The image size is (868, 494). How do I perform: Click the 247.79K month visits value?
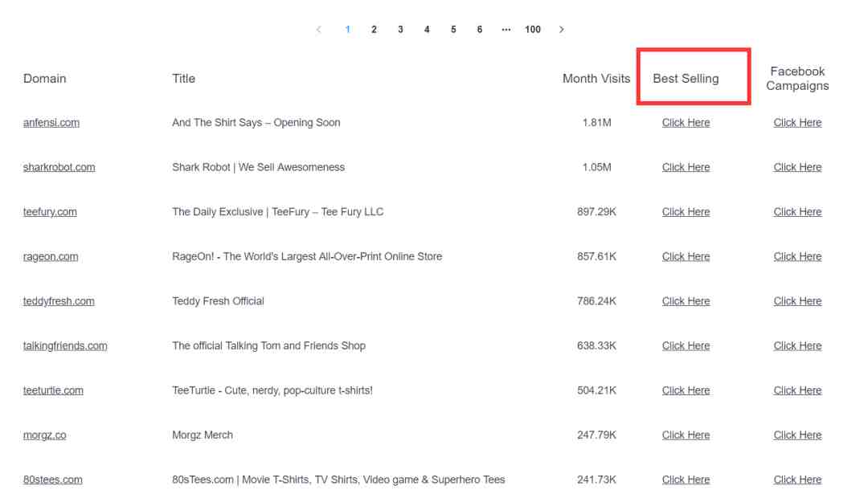(x=596, y=435)
